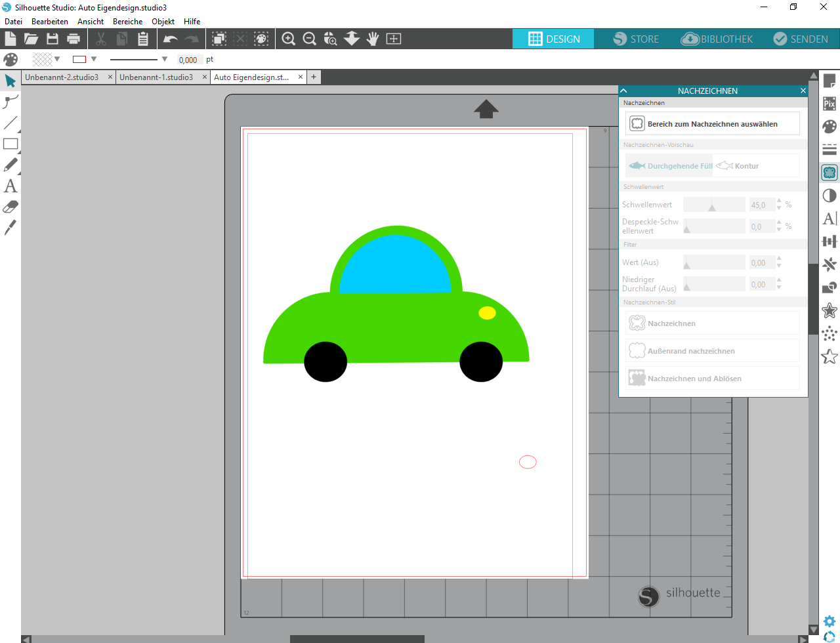
Task: Expand the line style dropdown
Action: [165, 59]
